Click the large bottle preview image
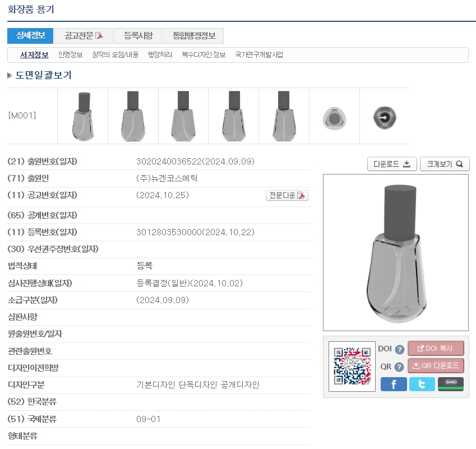This screenshot has width=476, height=449. point(395,253)
